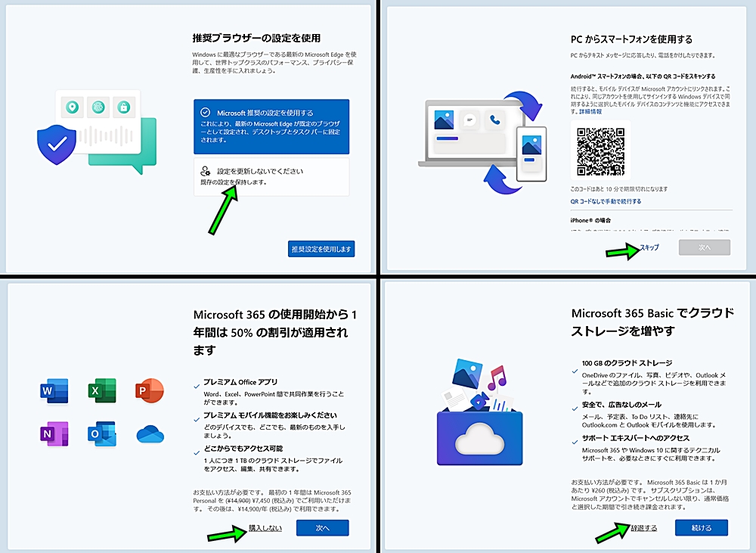The height and width of the screenshot is (553, 756).
Task: Click スキップ on the smartphone link screen
Action: (649, 247)
